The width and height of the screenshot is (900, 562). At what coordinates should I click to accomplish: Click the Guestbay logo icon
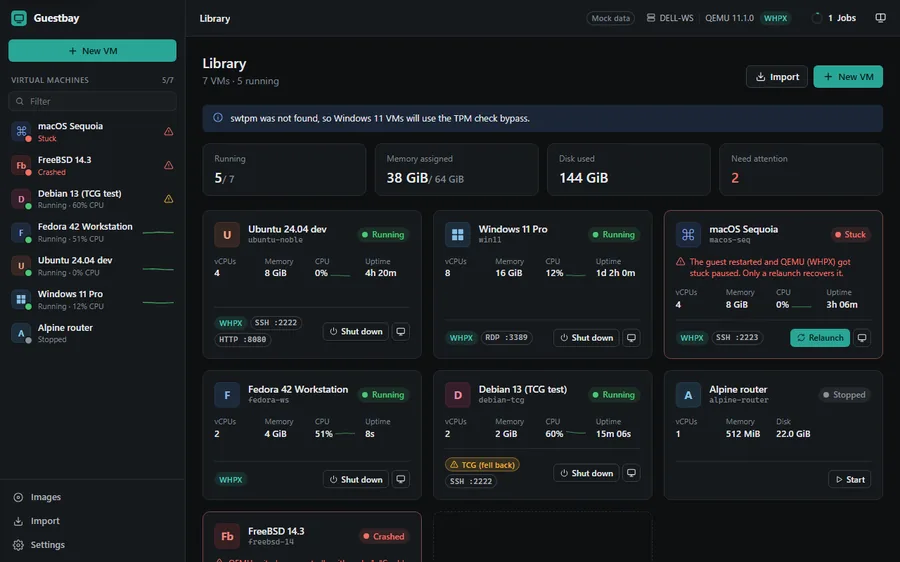[19, 18]
